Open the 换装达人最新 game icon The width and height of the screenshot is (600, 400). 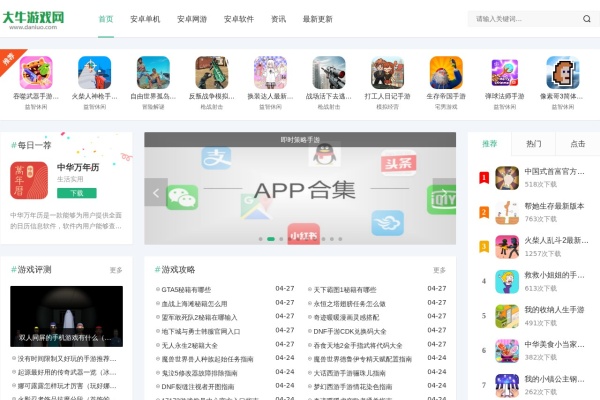click(270, 72)
